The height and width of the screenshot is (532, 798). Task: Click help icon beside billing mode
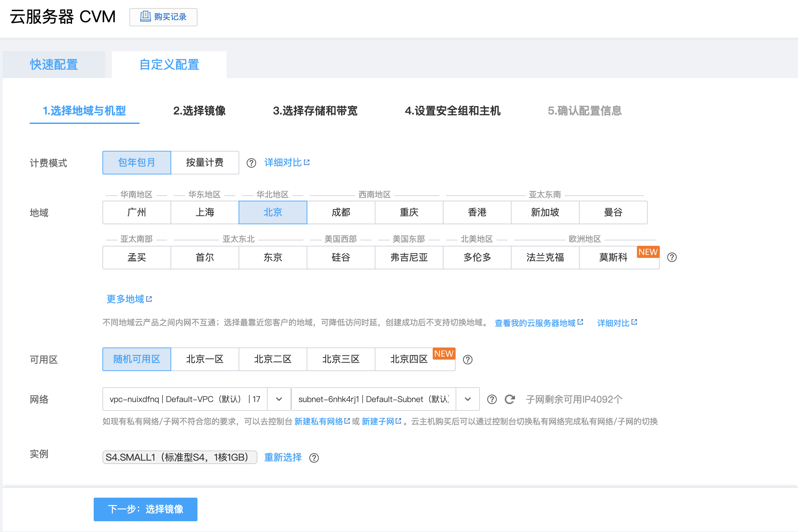(x=251, y=163)
